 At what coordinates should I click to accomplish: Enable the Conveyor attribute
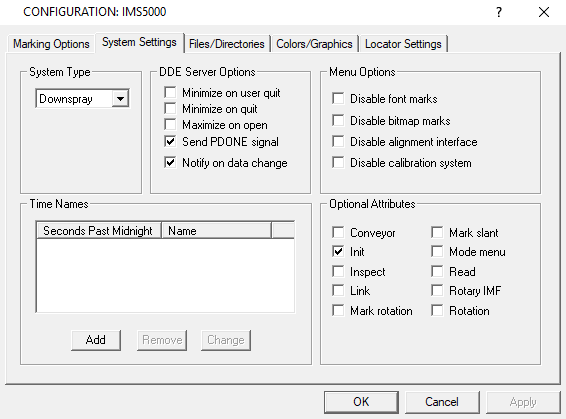click(338, 232)
